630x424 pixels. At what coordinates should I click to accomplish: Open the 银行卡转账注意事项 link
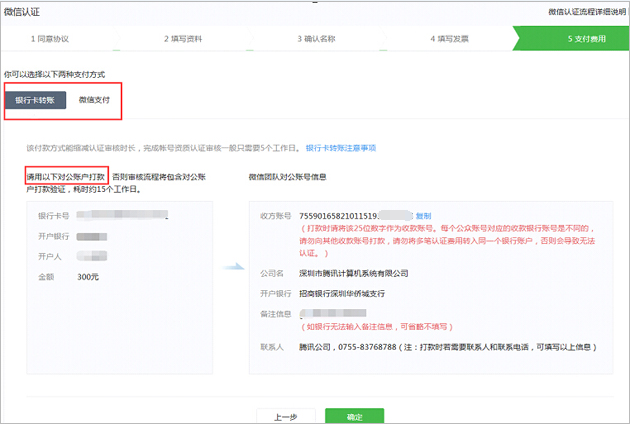pyautogui.click(x=341, y=148)
